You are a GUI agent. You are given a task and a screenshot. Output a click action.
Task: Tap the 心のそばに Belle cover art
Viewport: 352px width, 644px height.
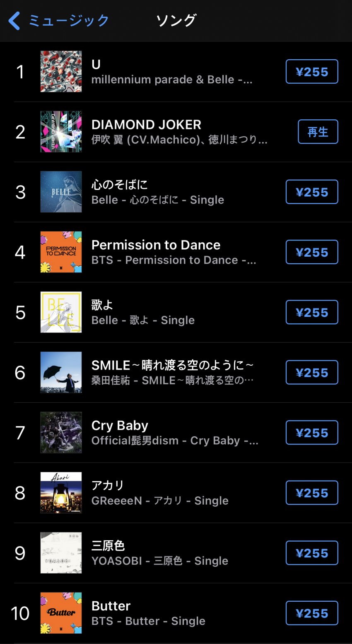tap(61, 192)
